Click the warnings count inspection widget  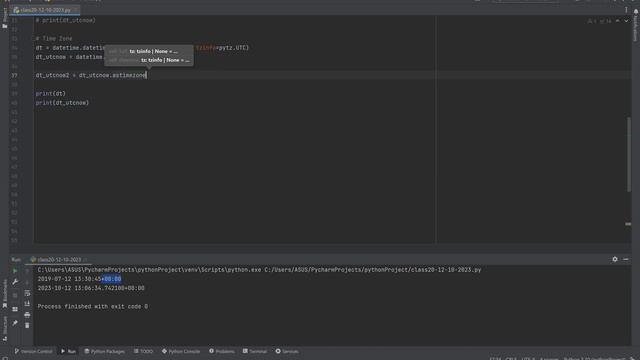(599, 21)
